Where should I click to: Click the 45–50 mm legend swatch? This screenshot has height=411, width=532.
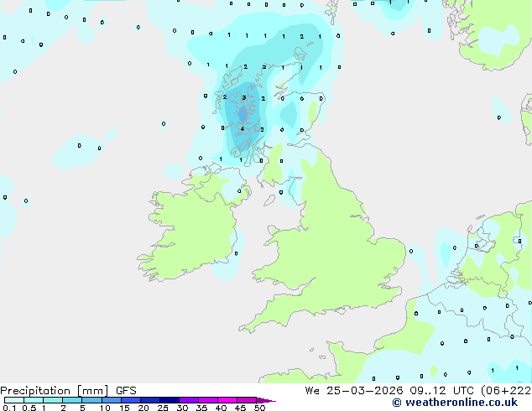[247, 400]
